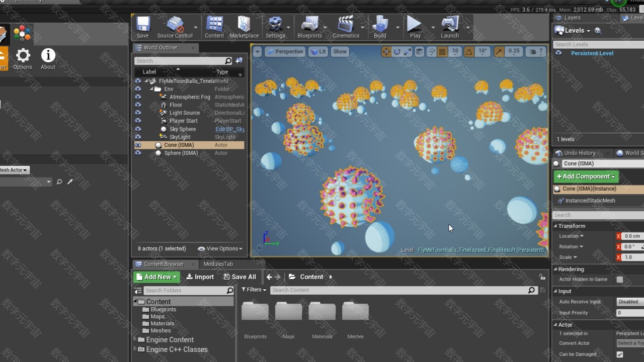Screen dimensions: 644x362
Task: Open scale snap value 0.25 dropdown
Action: click(x=514, y=51)
